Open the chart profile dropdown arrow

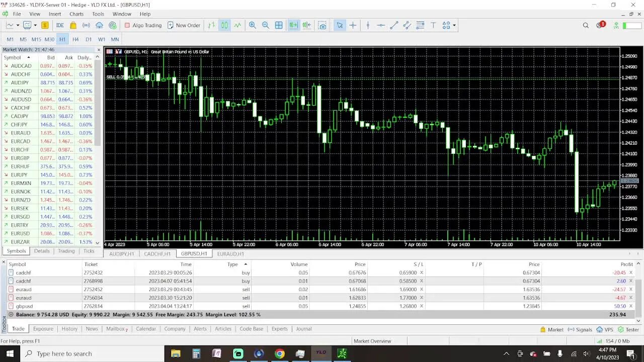(18, 25)
